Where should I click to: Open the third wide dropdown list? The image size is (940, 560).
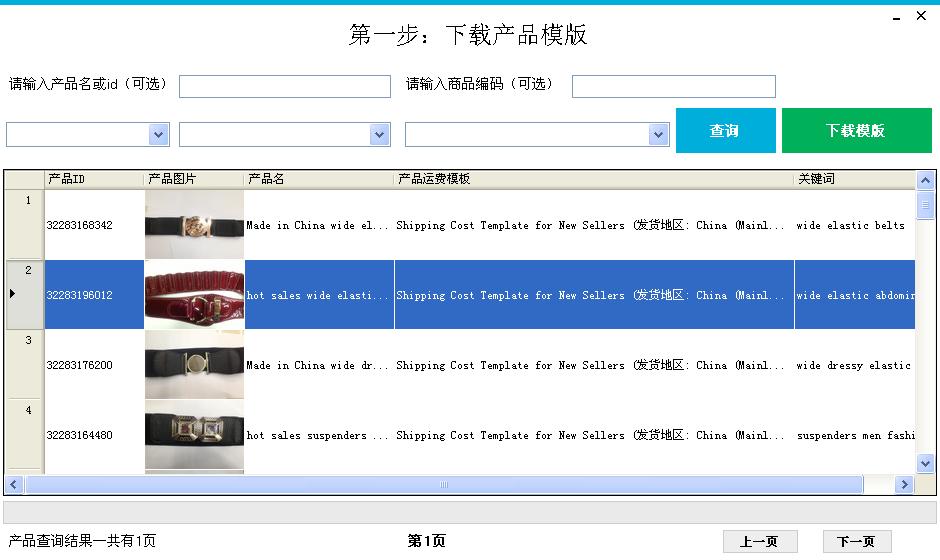(x=658, y=134)
